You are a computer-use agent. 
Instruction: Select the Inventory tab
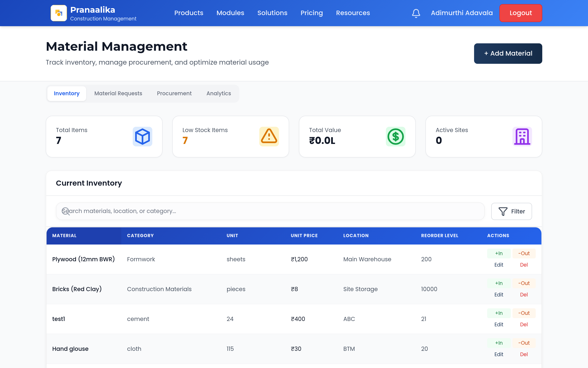pyautogui.click(x=67, y=93)
